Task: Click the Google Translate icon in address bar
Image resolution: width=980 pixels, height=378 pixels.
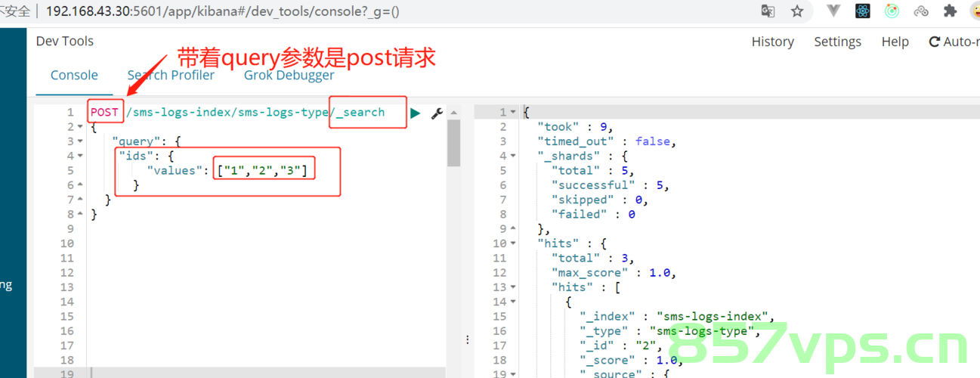Action: click(768, 11)
